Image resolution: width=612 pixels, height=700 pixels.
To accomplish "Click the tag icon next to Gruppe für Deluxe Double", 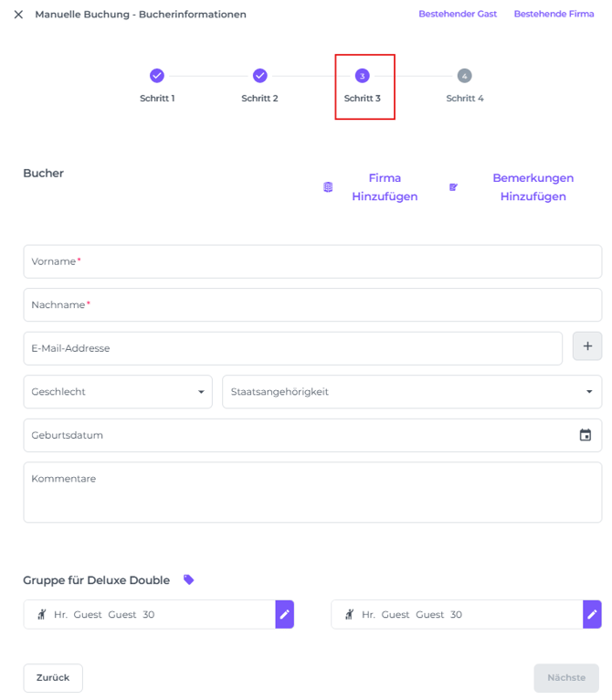I will point(189,579).
